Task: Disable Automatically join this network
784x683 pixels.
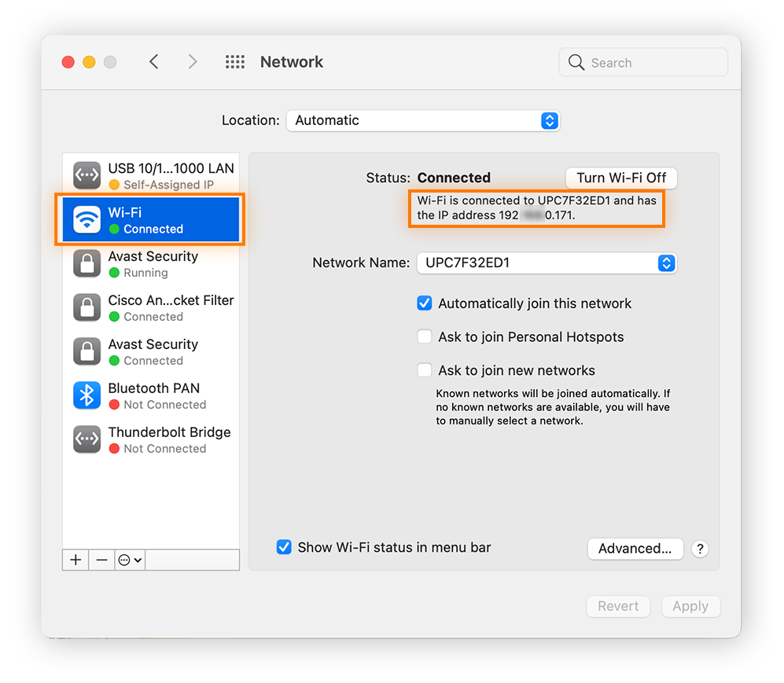Action: pyautogui.click(x=424, y=303)
